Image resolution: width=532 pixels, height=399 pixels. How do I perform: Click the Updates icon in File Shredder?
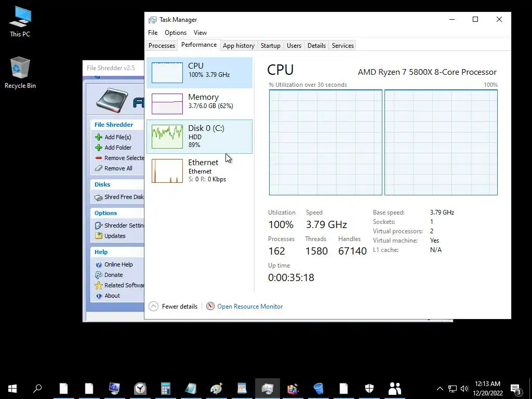pos(99,236)
